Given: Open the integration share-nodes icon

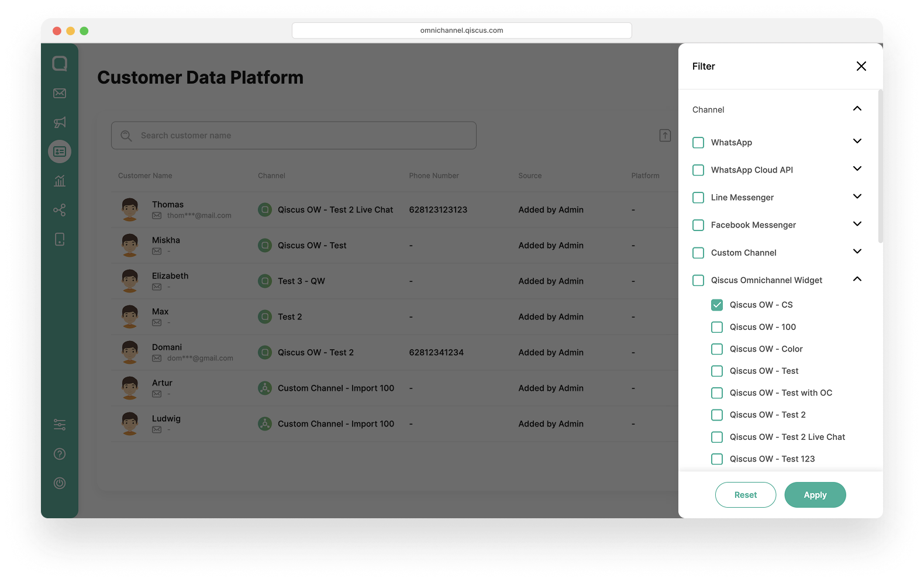Looking at the screenshot, I should coord(60,210).
